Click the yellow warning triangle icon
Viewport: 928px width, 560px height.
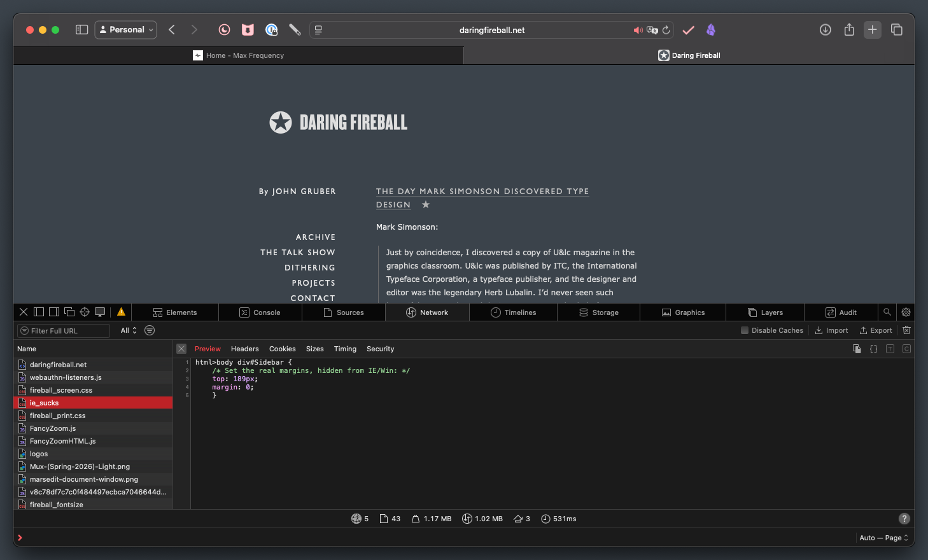[x=121, y=312]
